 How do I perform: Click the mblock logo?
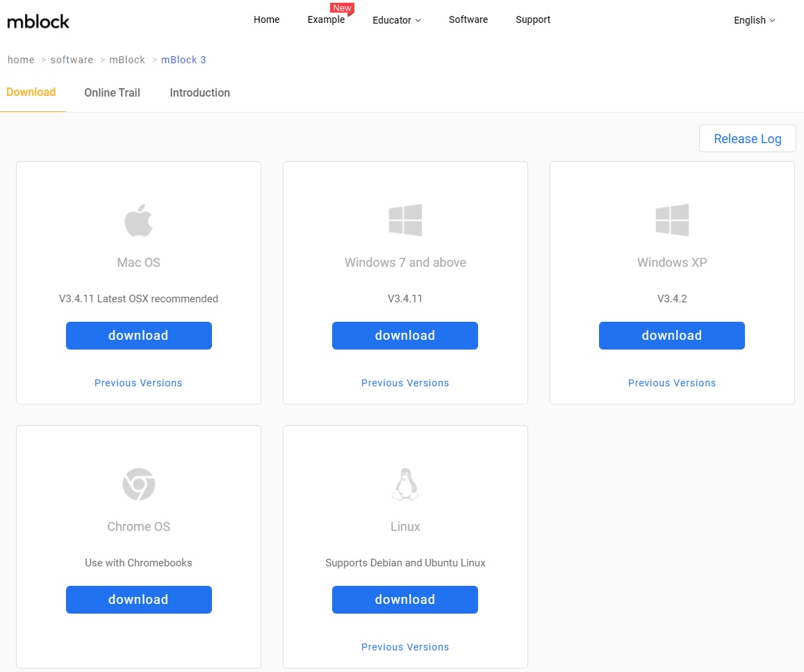[x=38, y=22]
